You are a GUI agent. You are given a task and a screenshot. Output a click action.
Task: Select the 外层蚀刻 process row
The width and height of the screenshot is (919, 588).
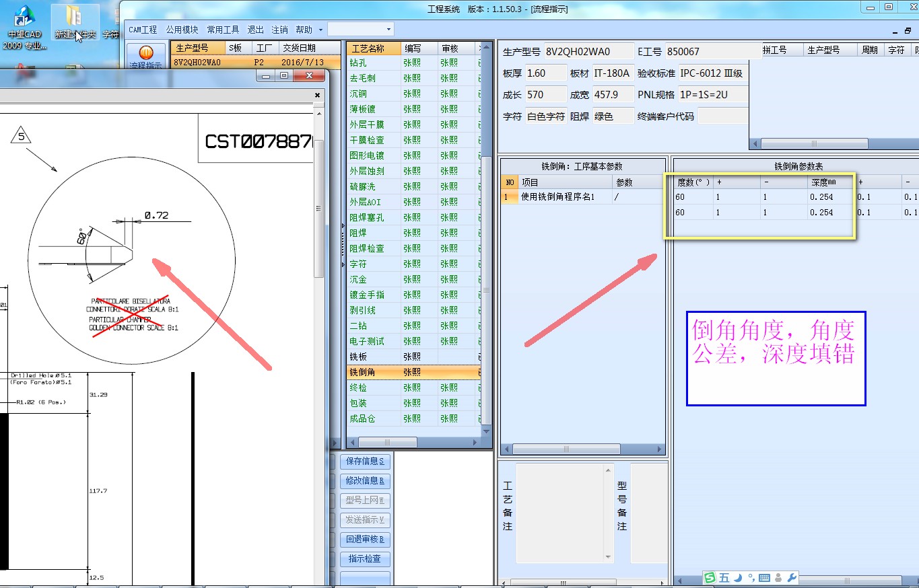[413, 170]
